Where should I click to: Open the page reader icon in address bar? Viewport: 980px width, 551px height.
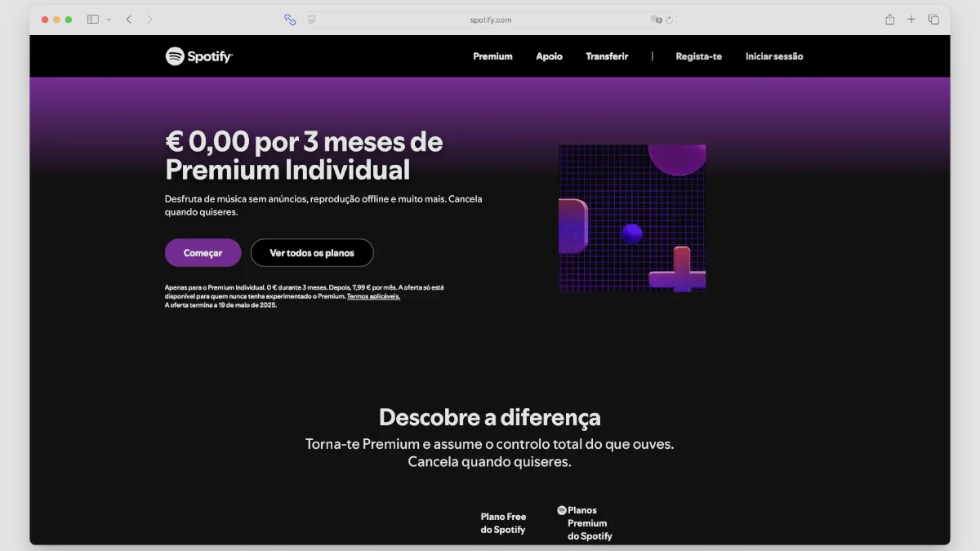pyautogui.click(x=312, y=20)
